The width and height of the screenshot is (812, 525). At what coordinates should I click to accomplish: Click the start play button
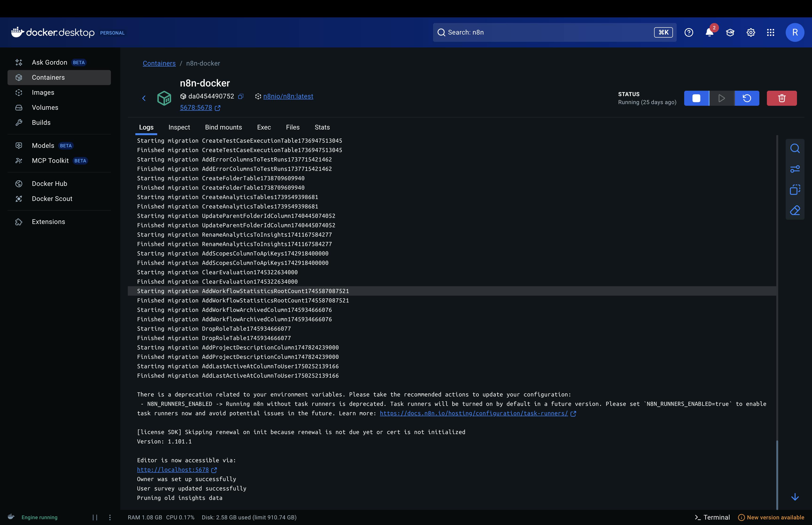[721, 98]
